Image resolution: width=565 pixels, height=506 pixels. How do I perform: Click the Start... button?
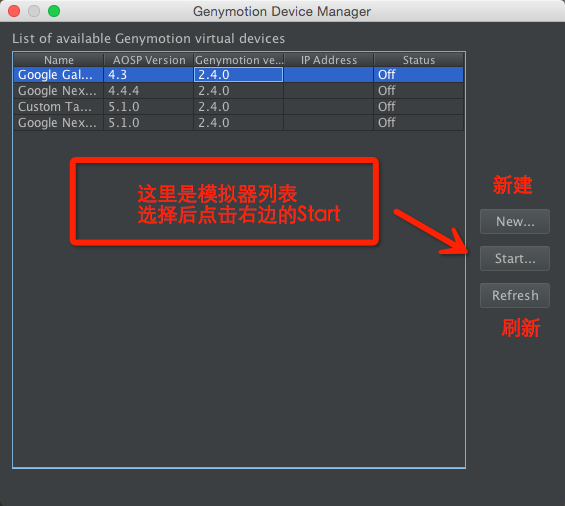[515, 258]
